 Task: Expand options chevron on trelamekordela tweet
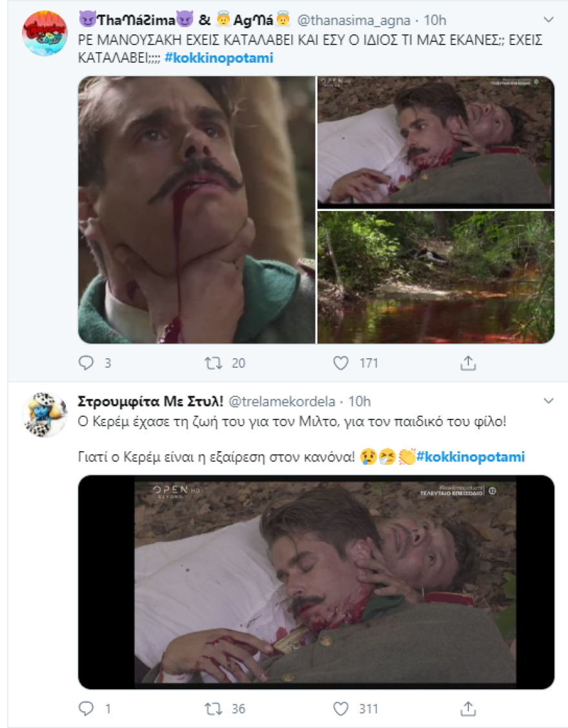click(549, 401)
